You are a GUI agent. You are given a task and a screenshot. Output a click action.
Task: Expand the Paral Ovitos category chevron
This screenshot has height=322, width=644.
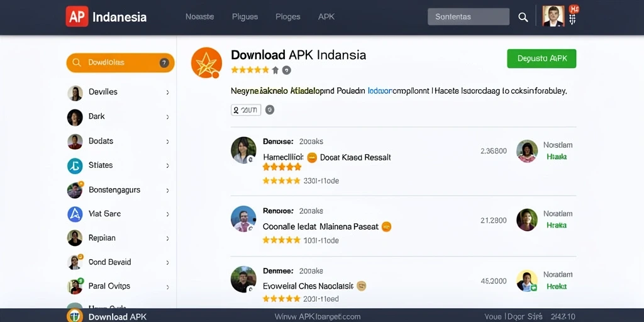point(167,287)
